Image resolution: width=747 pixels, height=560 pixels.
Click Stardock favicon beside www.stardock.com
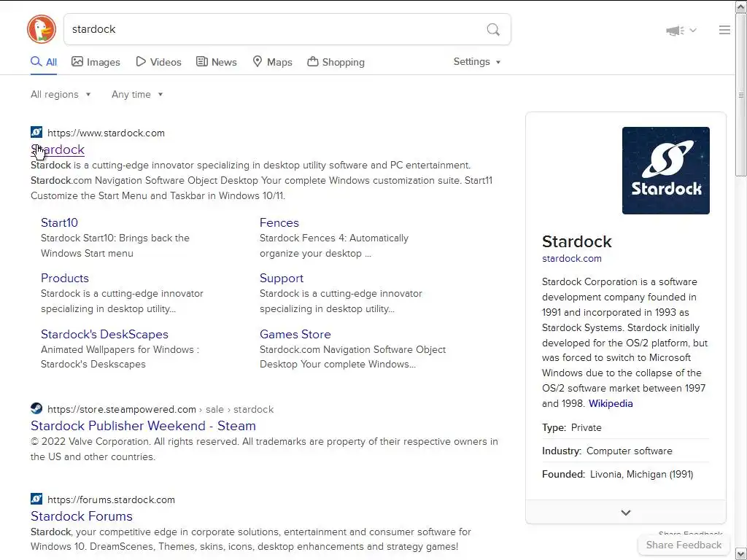[x=36, y=132]
